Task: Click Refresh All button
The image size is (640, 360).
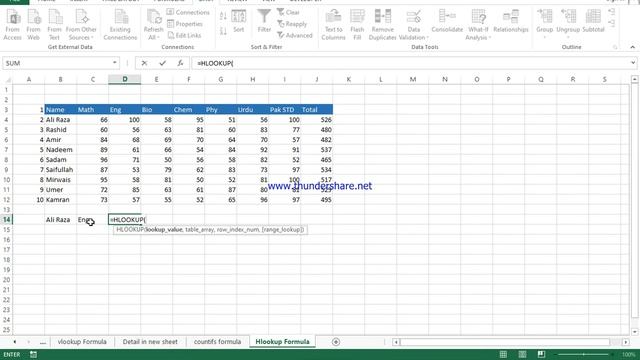Action: point(153,25)
